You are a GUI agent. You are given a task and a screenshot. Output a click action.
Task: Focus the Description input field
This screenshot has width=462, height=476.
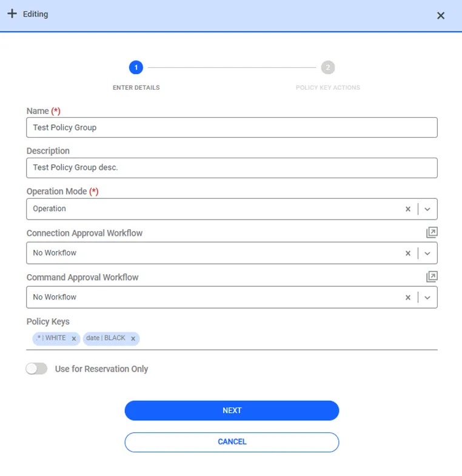[232, 167]
